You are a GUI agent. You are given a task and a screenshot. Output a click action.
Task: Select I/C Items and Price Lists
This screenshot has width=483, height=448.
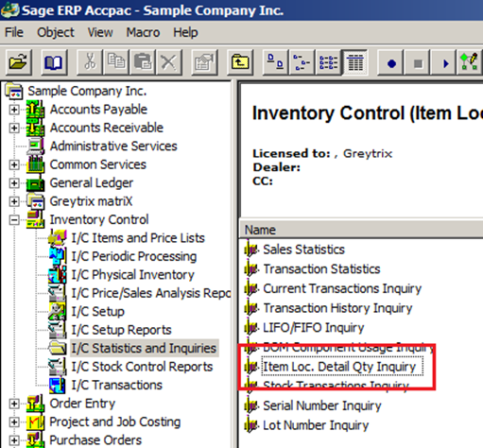[138, 238]
